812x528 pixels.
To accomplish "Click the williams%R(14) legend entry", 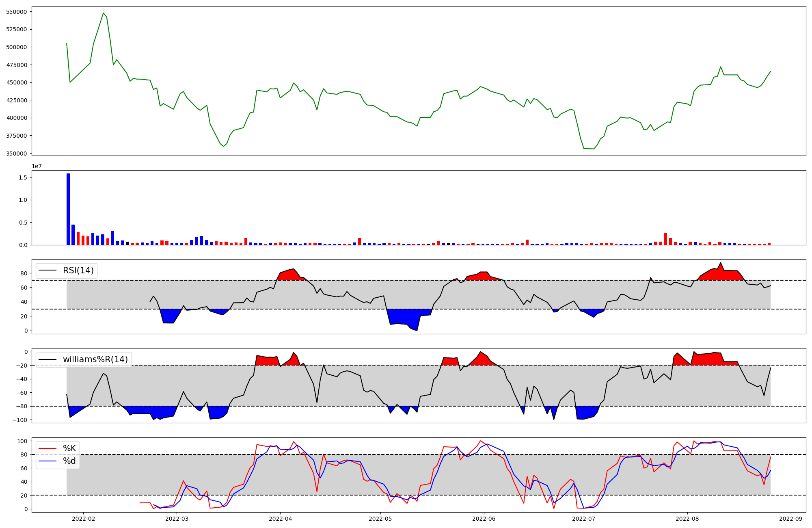I will point(95,359).
